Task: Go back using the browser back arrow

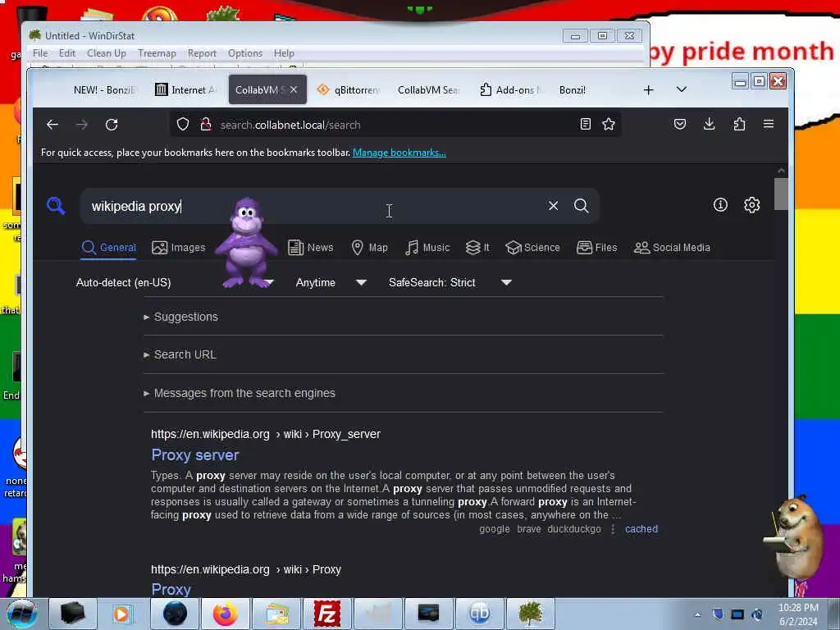Action: 52,125
